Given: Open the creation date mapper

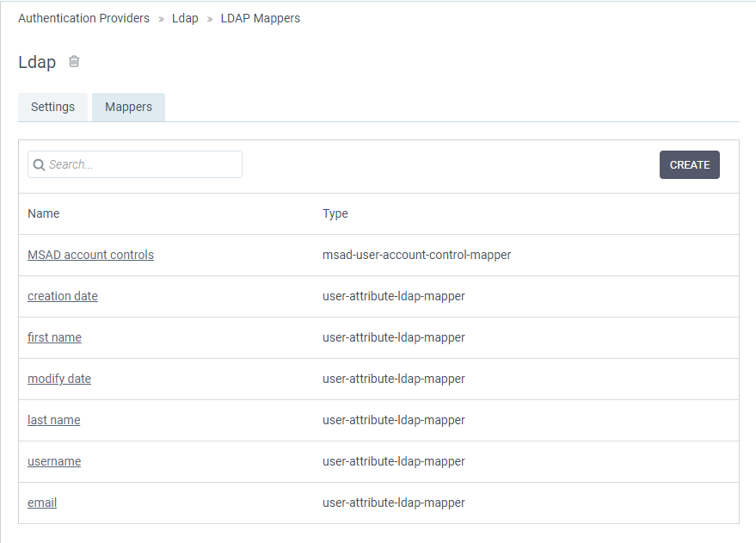Looking at the screenshot, I should (63, 296).
